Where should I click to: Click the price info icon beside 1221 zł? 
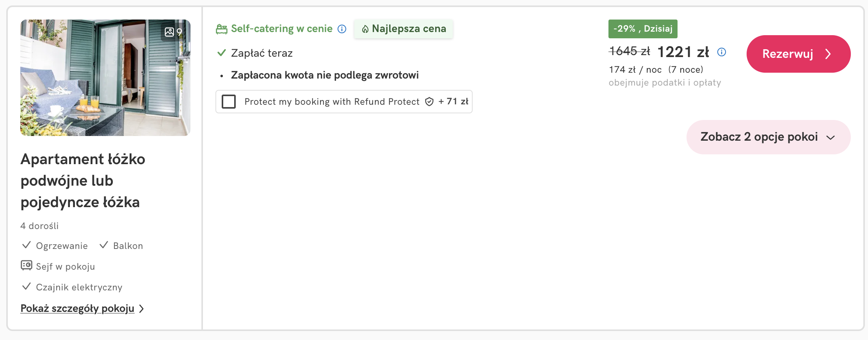point(722,52)
